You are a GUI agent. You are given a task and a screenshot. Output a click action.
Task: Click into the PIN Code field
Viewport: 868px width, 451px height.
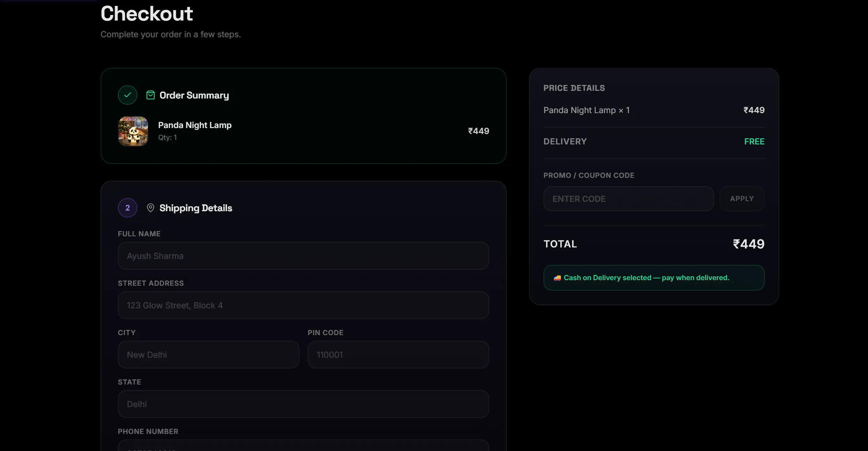click(398, 355)
